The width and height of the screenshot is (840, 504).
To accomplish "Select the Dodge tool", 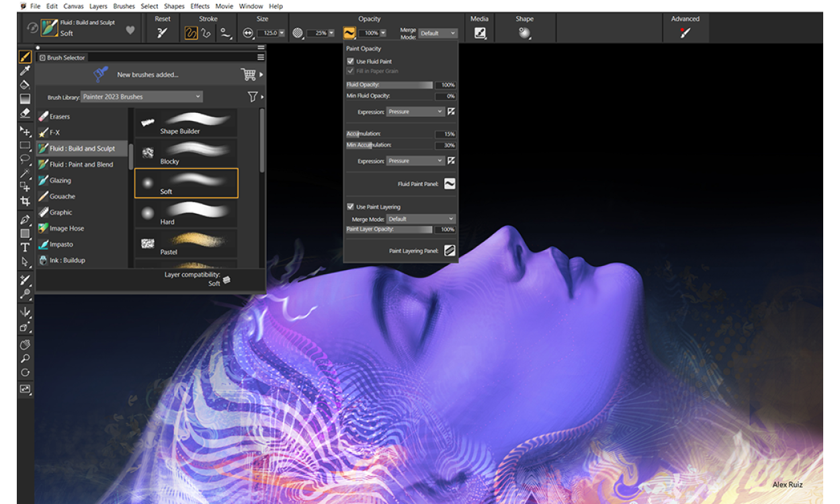I will (x=25, y=294).
